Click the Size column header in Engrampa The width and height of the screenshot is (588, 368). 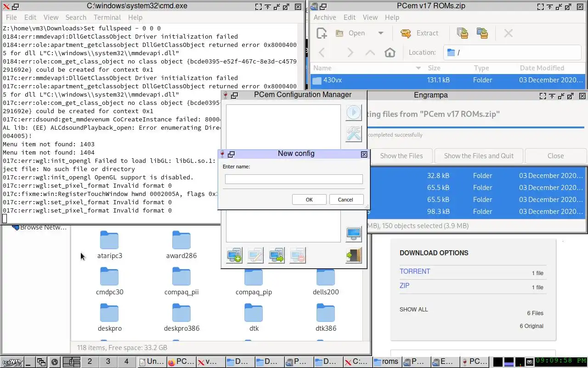(x=434, y=68)
